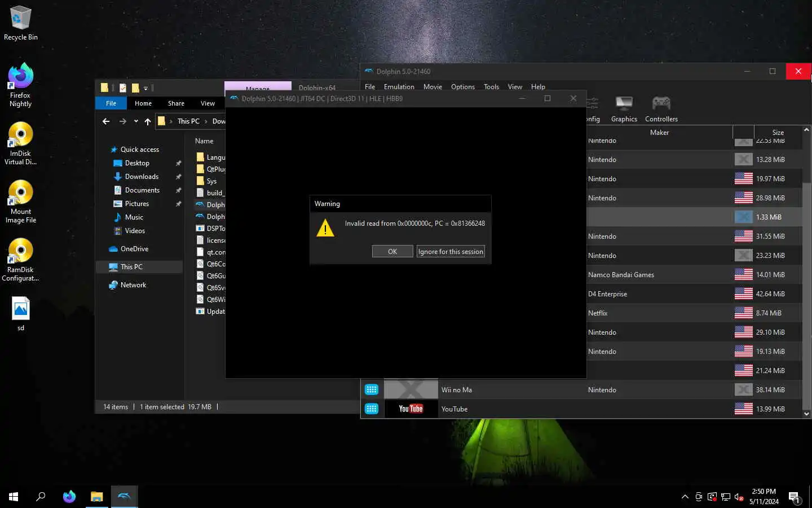Open the Tools menu in Dolphin
Image resolution: width=812 pixels, height=508 pixels.
pyautogui.click(x=491, y=87)
